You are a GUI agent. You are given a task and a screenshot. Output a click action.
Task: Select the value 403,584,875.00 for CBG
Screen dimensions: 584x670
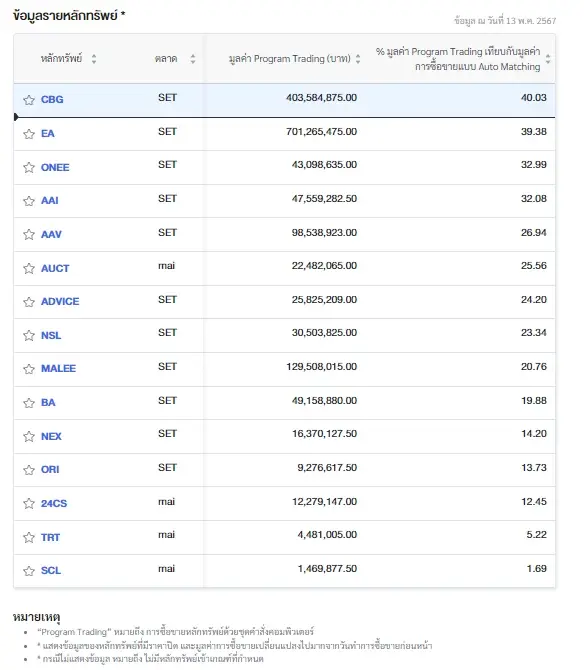(x=321, y=98)
